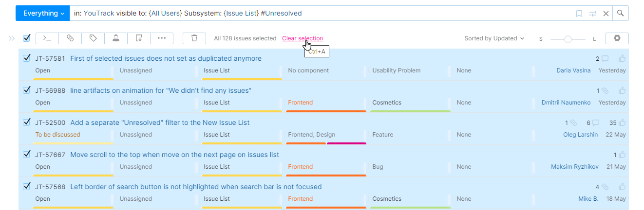
Task: Save search with bookmark icon
Action: click(x=579, y=14)
